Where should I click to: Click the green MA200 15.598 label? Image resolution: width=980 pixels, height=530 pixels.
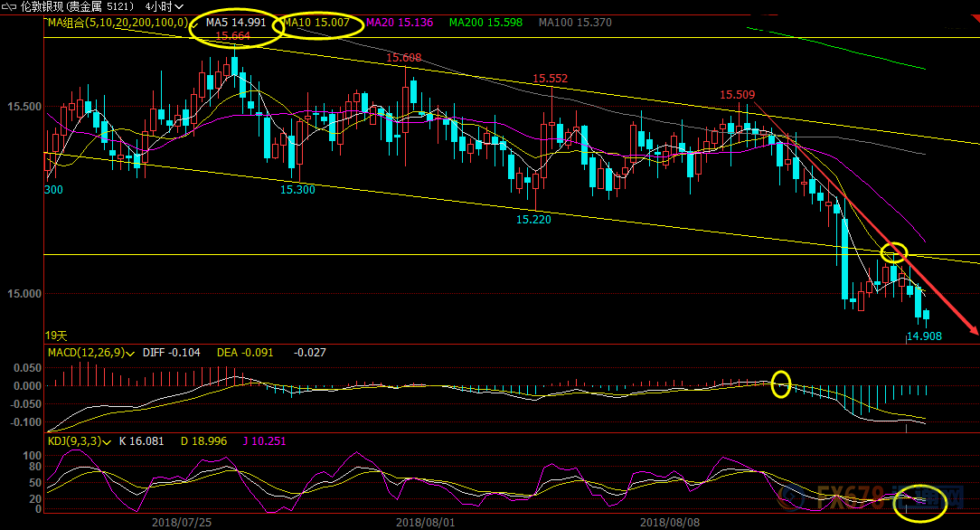tap(485, 22)
